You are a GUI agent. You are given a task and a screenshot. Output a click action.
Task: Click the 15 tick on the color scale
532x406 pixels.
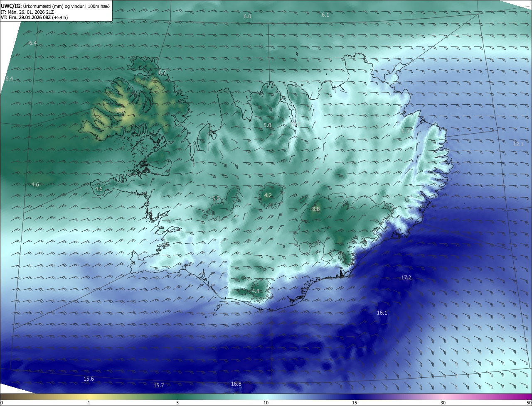[354, 403]
